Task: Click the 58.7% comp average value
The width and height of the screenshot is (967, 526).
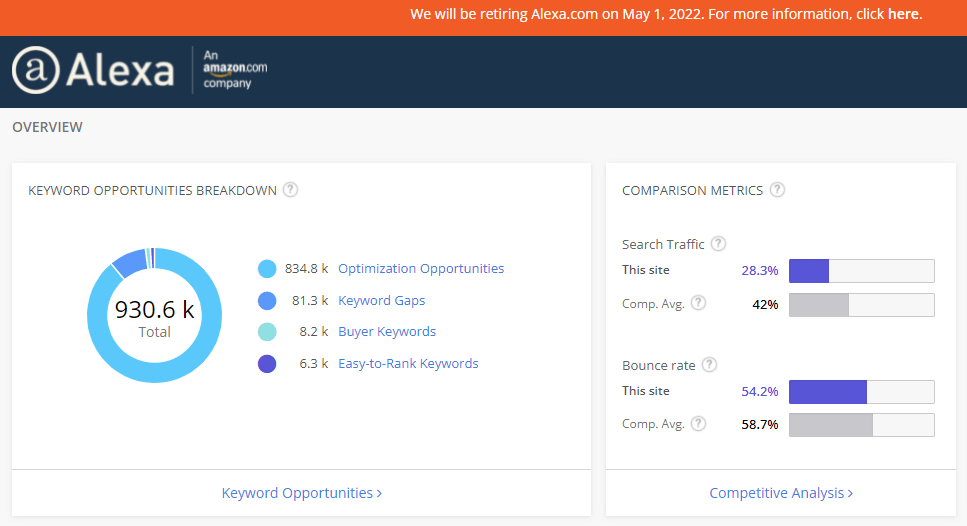Action: [760, 425]
